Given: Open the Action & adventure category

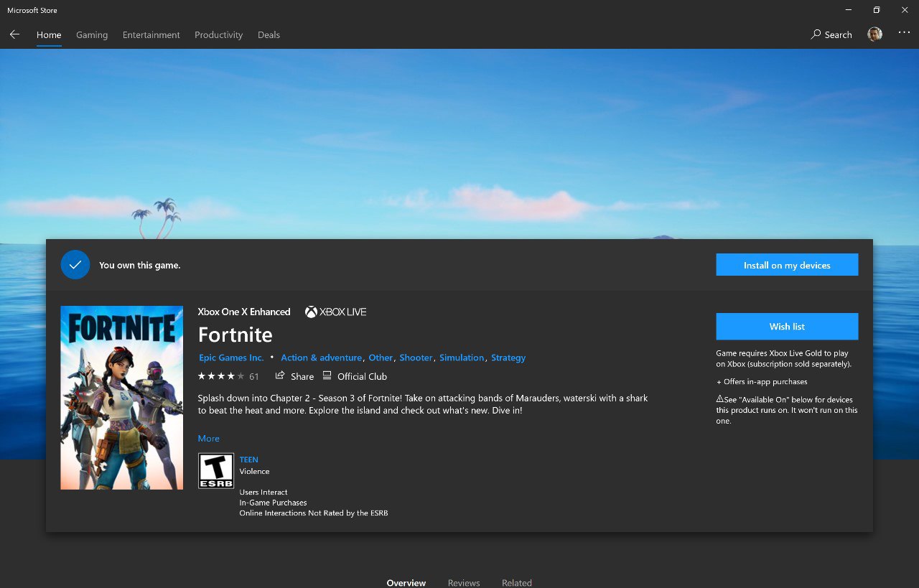Looking at the screenshot, I should [321, 358].
